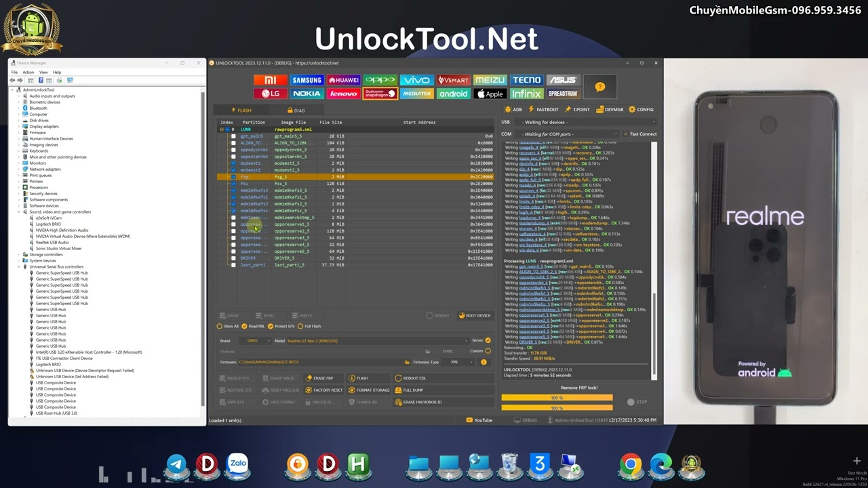Expand Display adapters in Device Manager
Image resolution: width=868 pixels, height=488 pixels.
[x=19, y=127]
